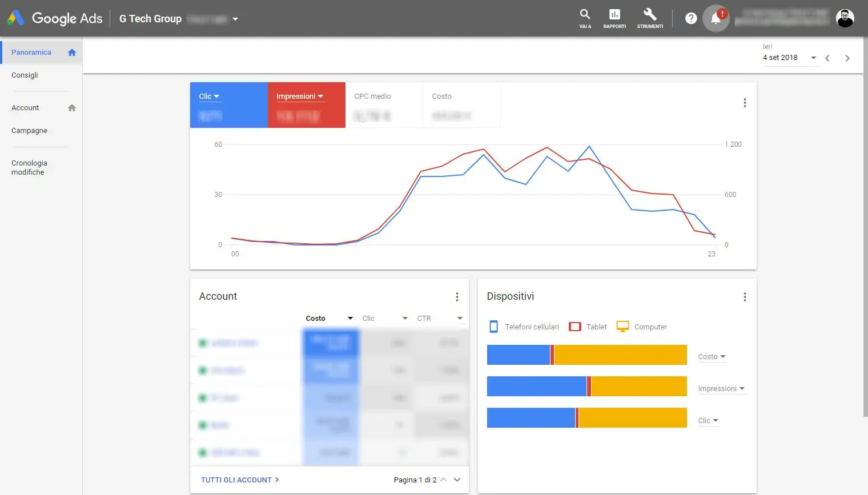Screen dimensions: 868x495
Task: Select the CPC medio metric tile
Action: pos(384,105)
